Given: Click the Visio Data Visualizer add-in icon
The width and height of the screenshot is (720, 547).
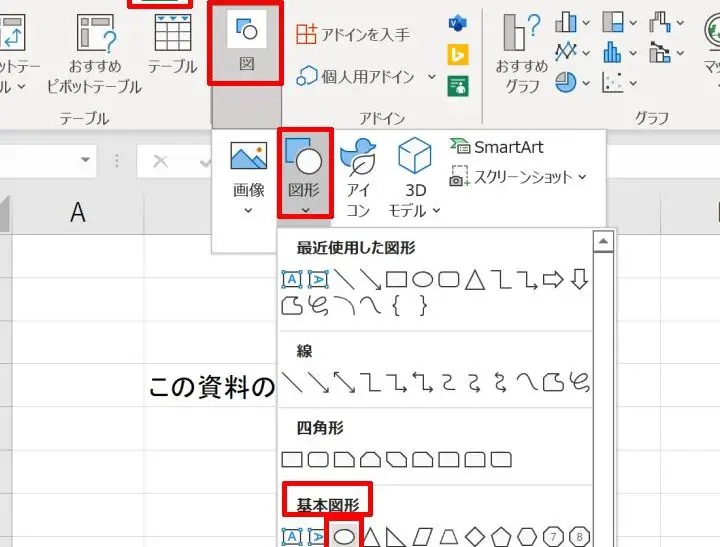Looking at the screenshot, I should coord(458,23).
